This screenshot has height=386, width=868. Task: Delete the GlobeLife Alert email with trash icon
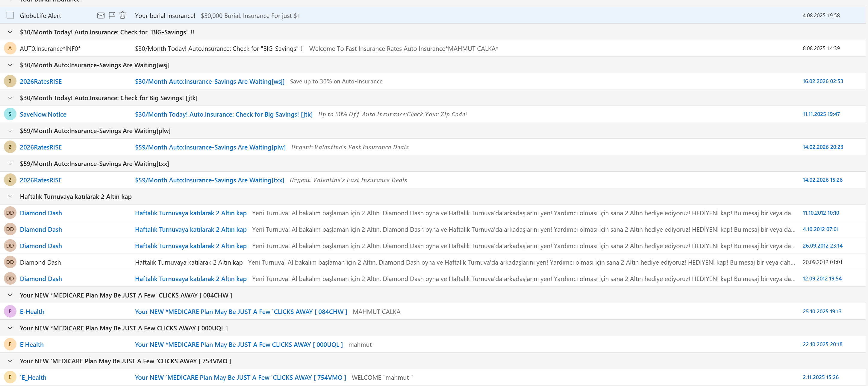click(123, 16)
